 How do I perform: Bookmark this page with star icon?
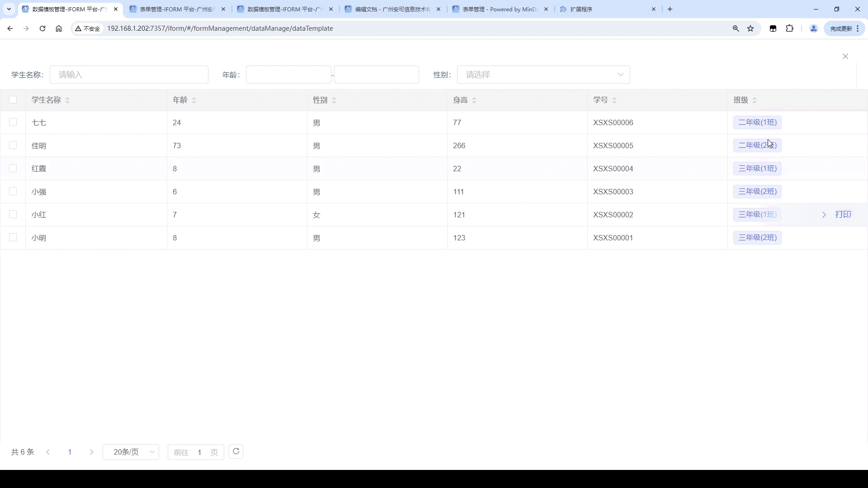click(751, 28)
